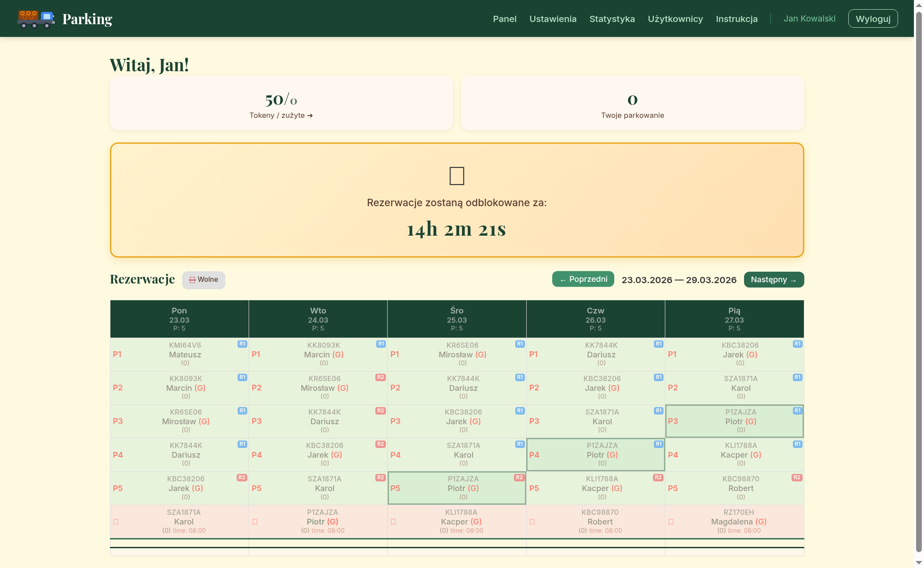
Task: Select Thursday's P4 Piotr reservation cell
Action: click(x=595, y=455)
